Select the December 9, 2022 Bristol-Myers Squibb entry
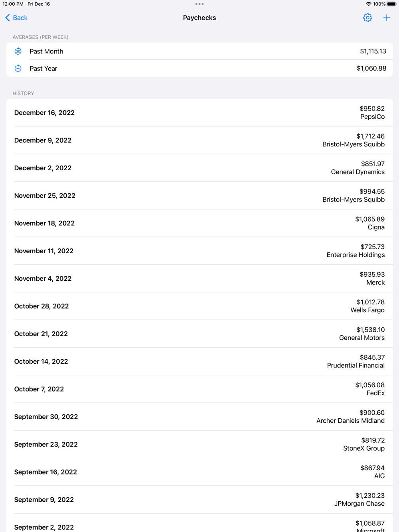This screenshot has width=399, height=532. [x=199, y=140]
